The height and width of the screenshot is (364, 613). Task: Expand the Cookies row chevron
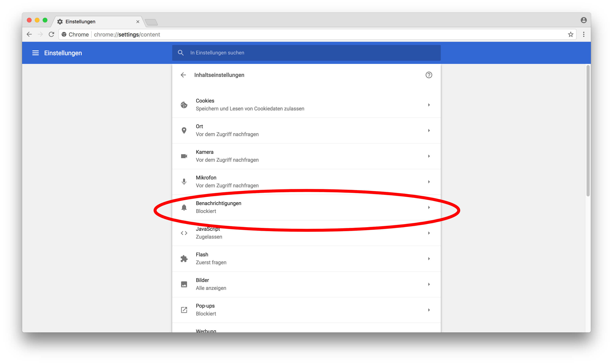pos(429,105)
